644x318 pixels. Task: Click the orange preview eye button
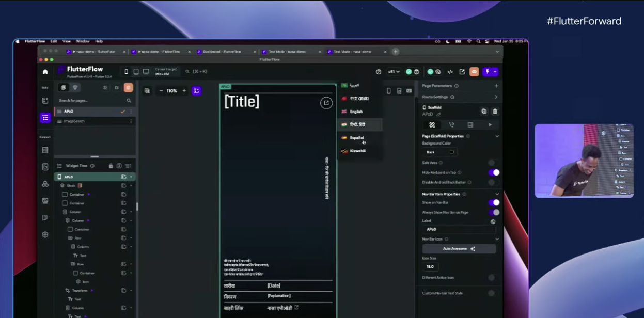click(474, 72)
